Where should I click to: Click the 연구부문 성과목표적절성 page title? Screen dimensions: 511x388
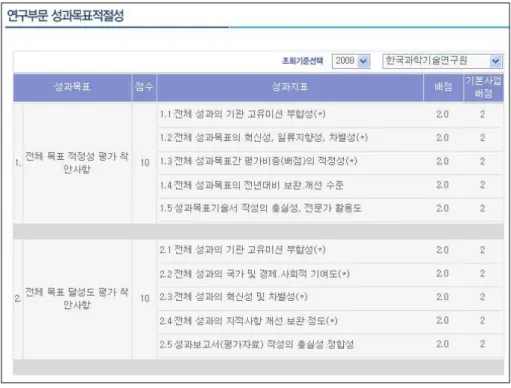(x=65, y=15)
